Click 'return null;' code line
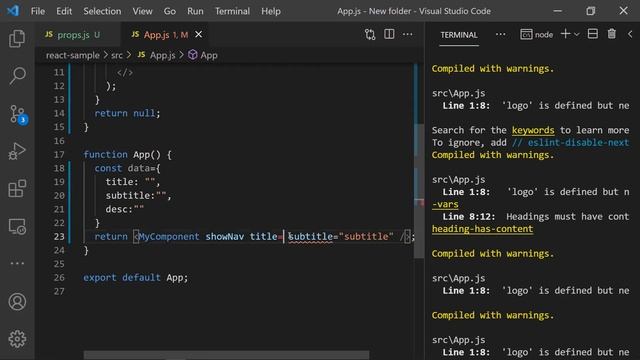The width and height of the screenshot is (640, 360). 127,113
